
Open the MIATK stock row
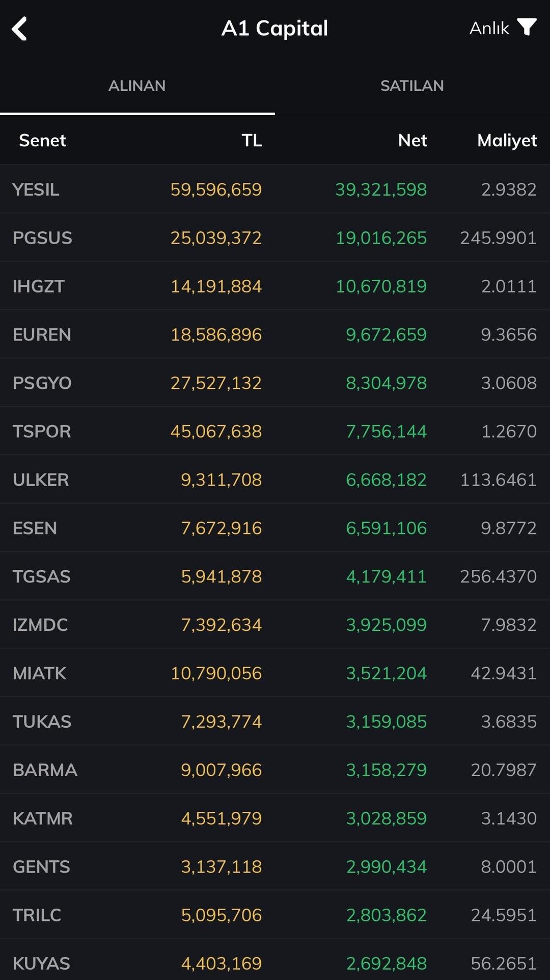tap(275, 673)
